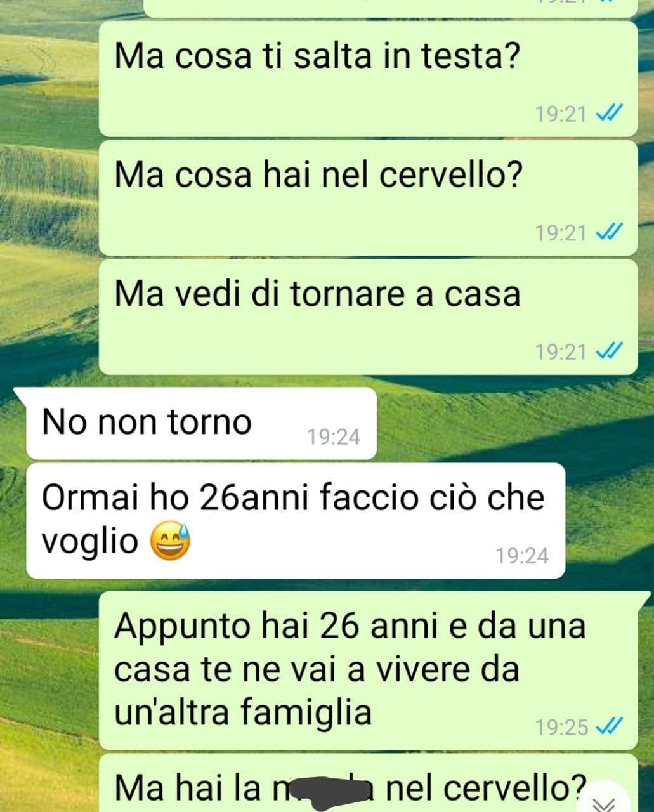Tap the 19:24 timestamp on 'No non torno'
The height and width of the screenshot is (812, 654).
pos(334,436)
